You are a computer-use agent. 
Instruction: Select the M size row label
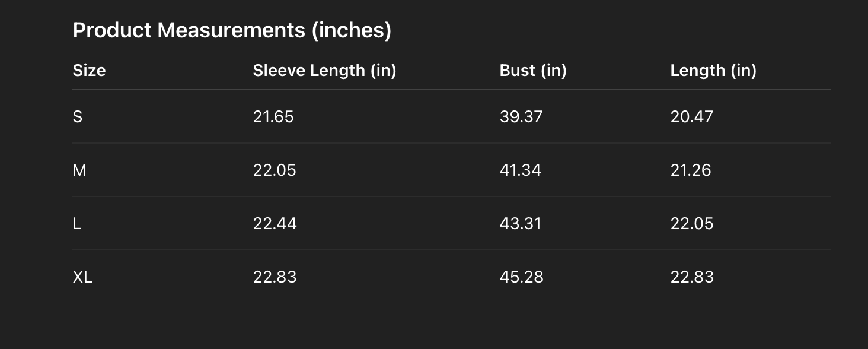click(79, 170)
